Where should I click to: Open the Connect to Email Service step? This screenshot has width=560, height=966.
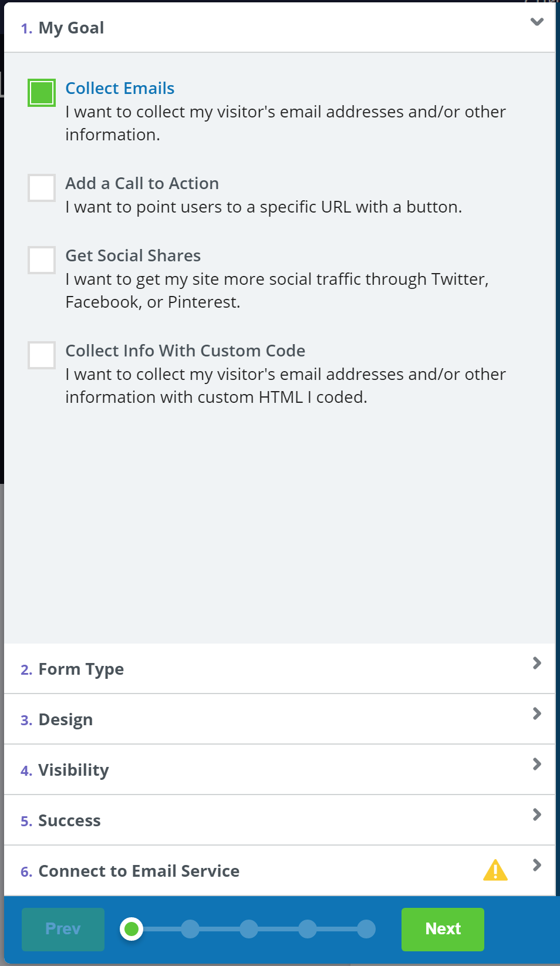[x=139, y=871]
